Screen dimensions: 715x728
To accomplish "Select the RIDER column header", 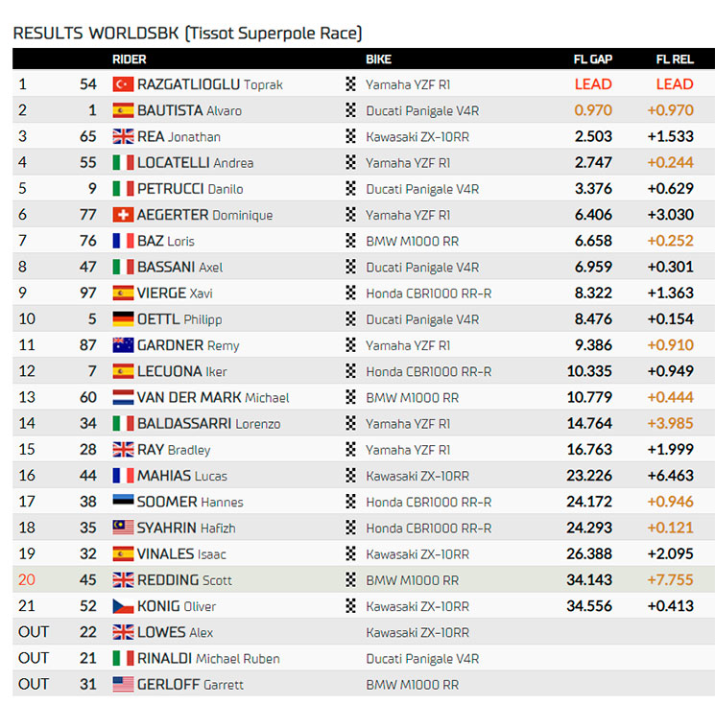I will 130,59.
